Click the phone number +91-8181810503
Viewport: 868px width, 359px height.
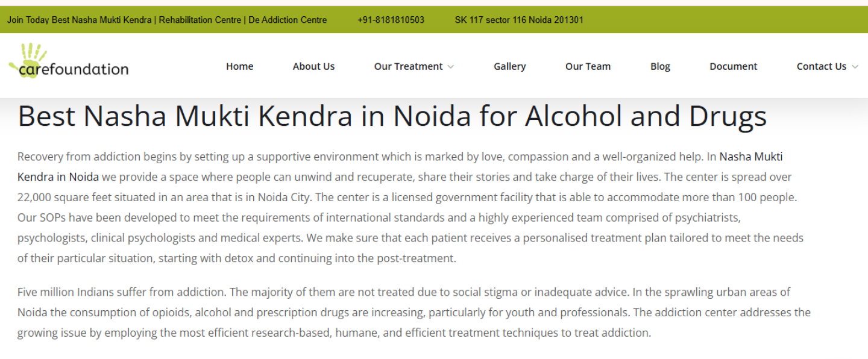[x=391, y=20]
